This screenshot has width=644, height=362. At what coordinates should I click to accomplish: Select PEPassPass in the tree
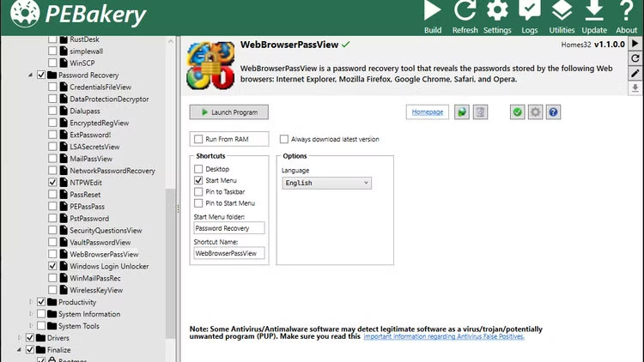(x=87, y=207)
